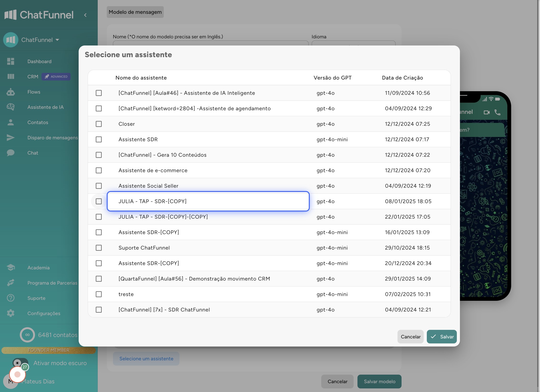Open the Contatos person icon
Image resolution: width=540 pixels, height=392 pixels.
(x=11, y=122)
